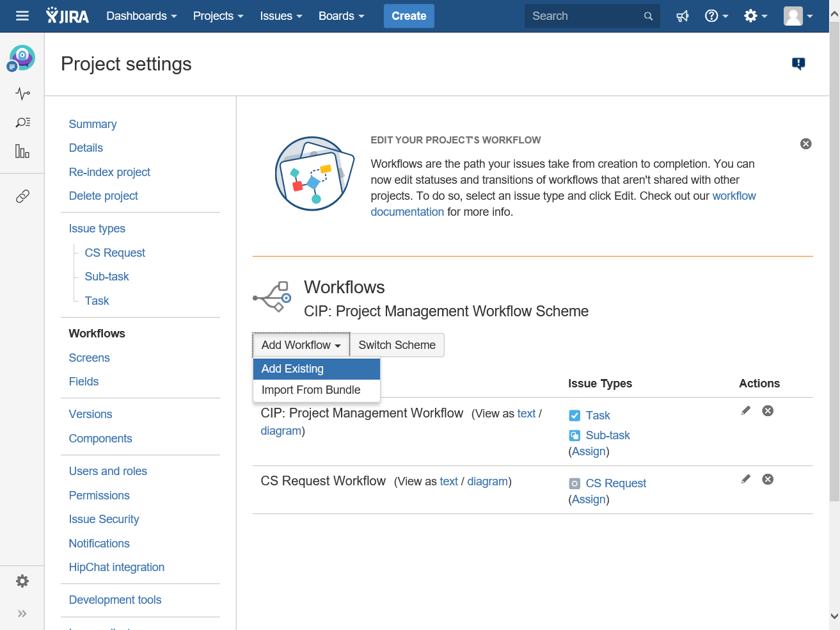Open the activity pulse icon in sidebar

click(22, 93)
